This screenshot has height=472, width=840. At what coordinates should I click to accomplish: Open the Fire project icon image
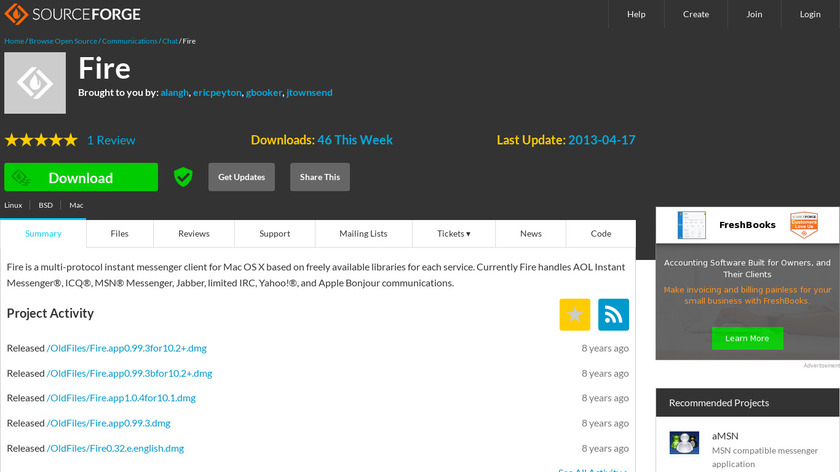[35, 83]
